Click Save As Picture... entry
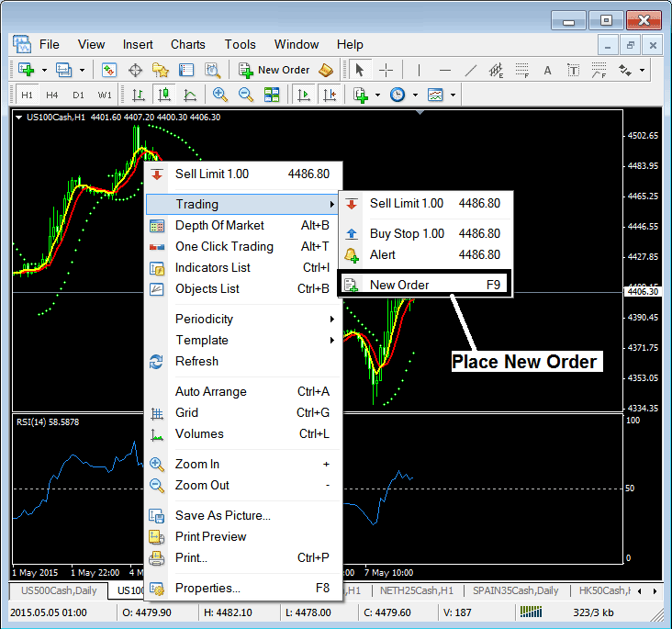 (242, 515)
